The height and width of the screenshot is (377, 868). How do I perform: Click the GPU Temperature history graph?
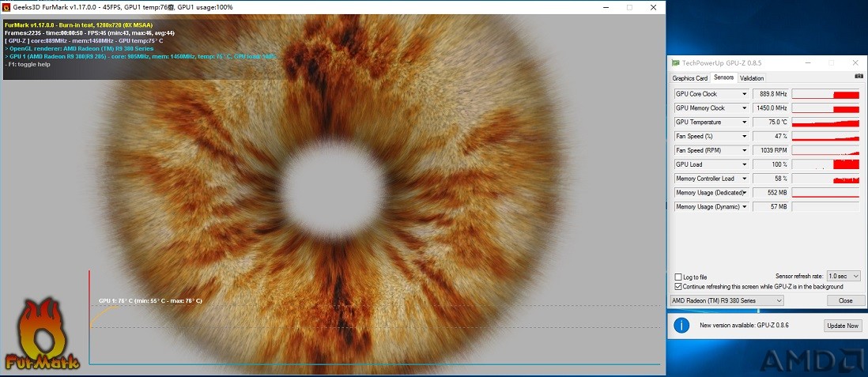(825, 123)
